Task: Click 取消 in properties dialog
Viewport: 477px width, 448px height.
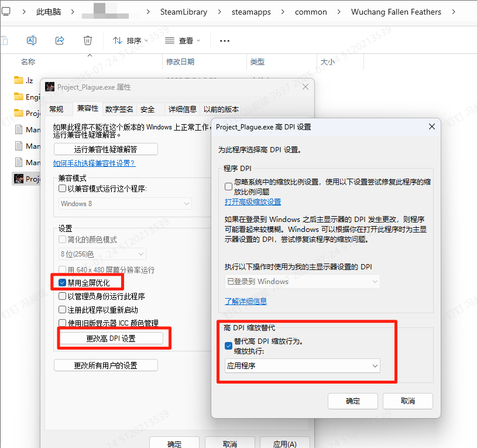Action: pos(229,443)
